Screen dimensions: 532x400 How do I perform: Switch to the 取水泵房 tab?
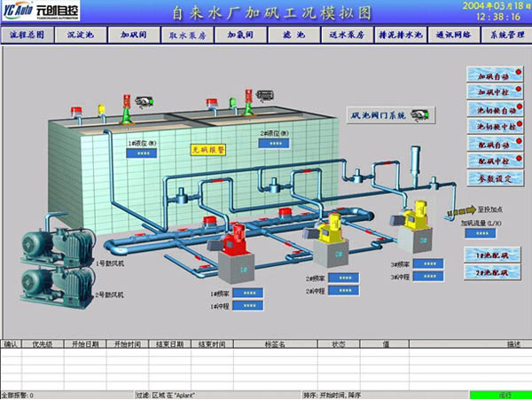pos(187,35)
